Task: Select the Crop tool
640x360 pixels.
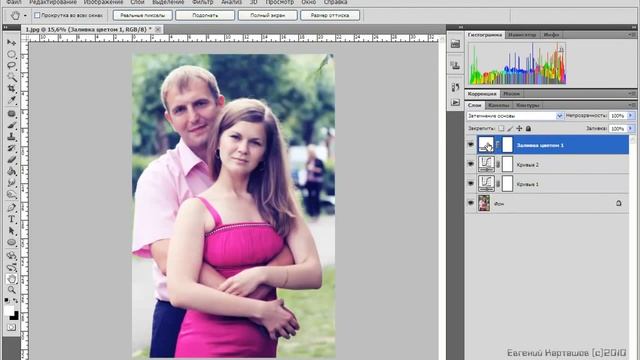Action: coord(11,88)
